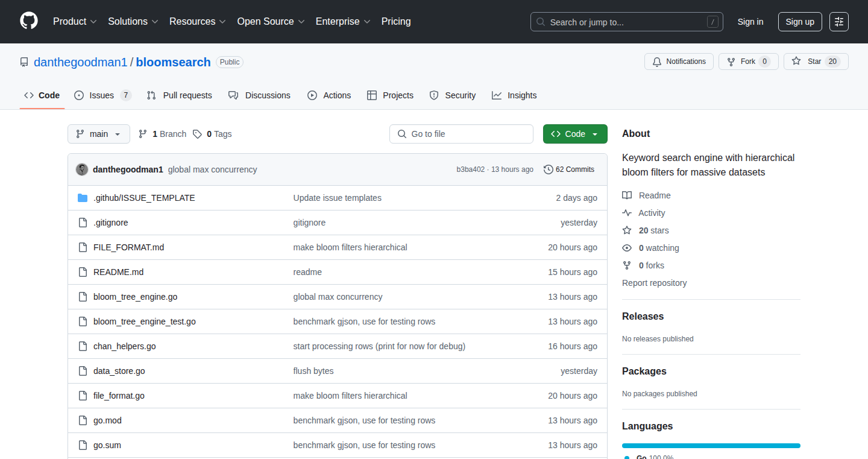Click the file icon next to README.md
Screen dimensions: 868x459
tap(83, 272)
